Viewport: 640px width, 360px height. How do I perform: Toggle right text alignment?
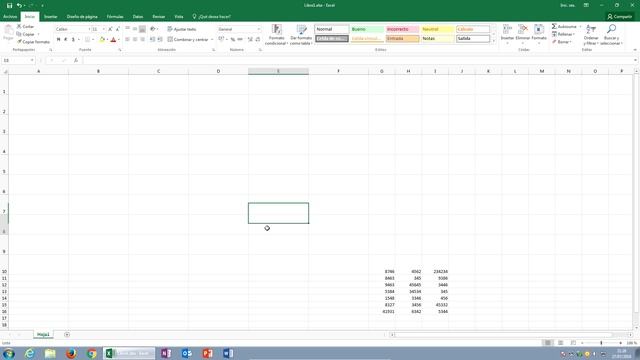point(142,40)
